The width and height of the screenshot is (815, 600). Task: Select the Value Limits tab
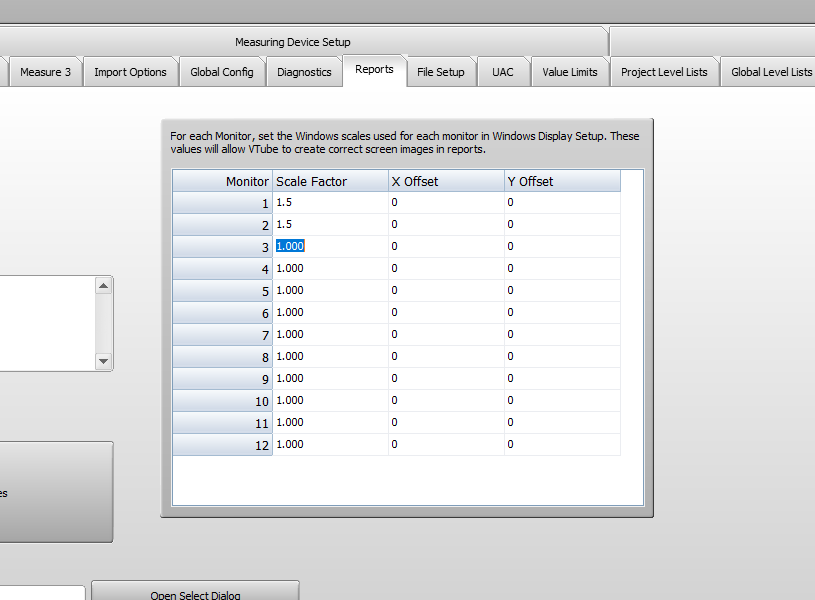(x=570, y=72)
